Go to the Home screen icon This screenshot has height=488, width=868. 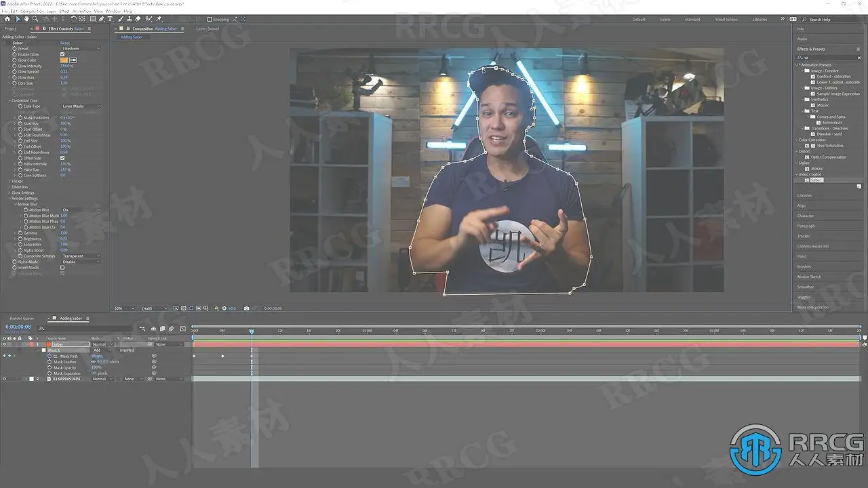click(x=7, y=19)
